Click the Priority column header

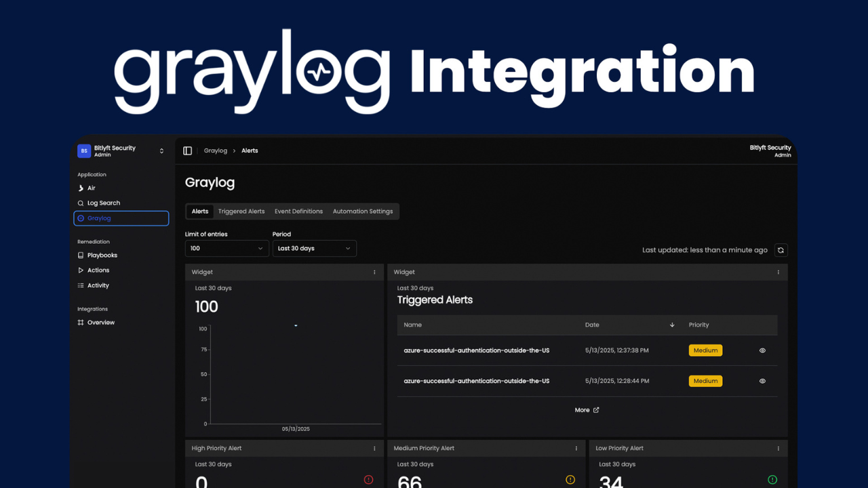click(698, 325)
